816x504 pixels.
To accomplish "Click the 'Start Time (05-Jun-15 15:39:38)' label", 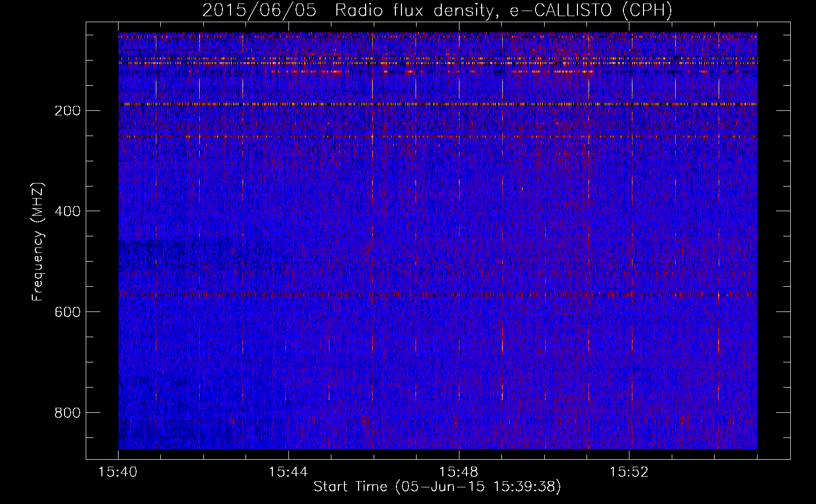I will [437, 487].
